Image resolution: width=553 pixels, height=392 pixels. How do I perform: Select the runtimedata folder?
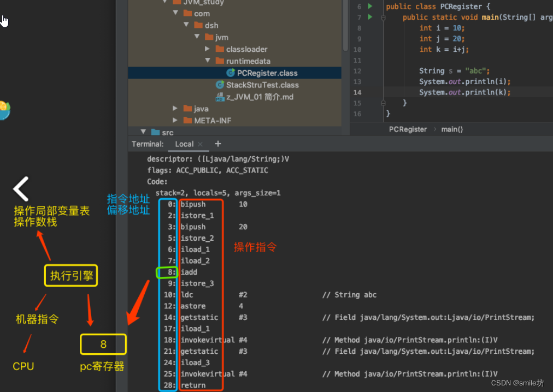pyautogui.click(x=248, y=61)
